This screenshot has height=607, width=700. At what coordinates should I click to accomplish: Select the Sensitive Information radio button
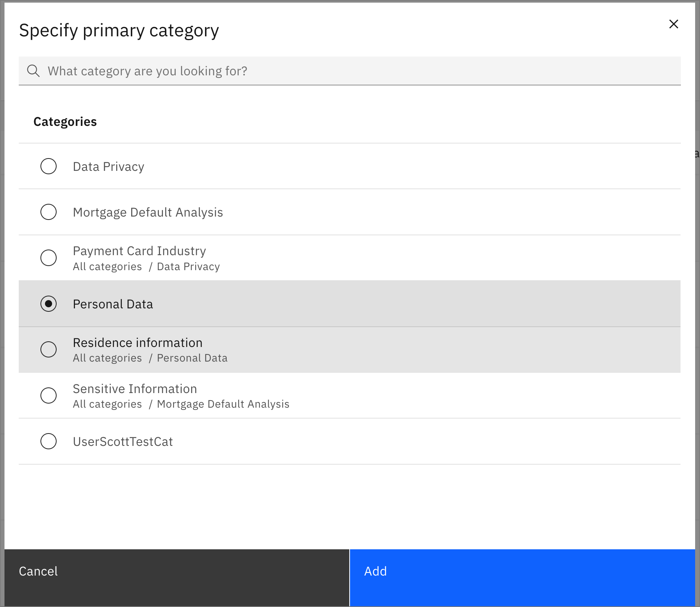[x=49, y=396]
